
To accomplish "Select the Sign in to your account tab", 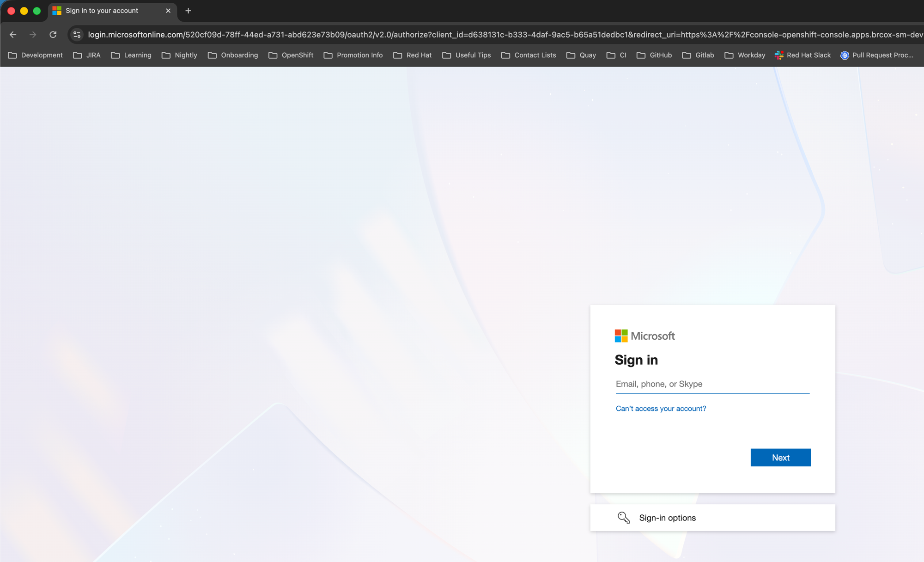I will [x=112, y=11].
